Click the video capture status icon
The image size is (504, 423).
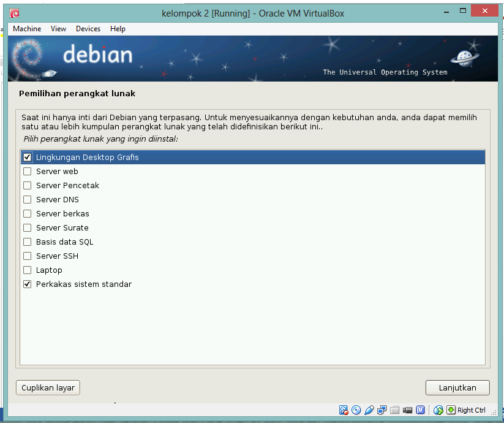(408, 410)
